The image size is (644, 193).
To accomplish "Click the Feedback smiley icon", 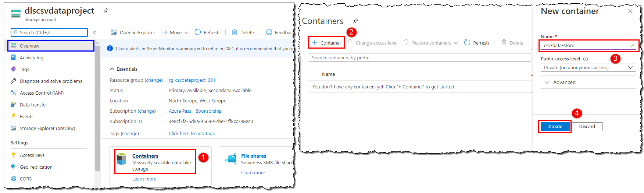I will (269, 32).
